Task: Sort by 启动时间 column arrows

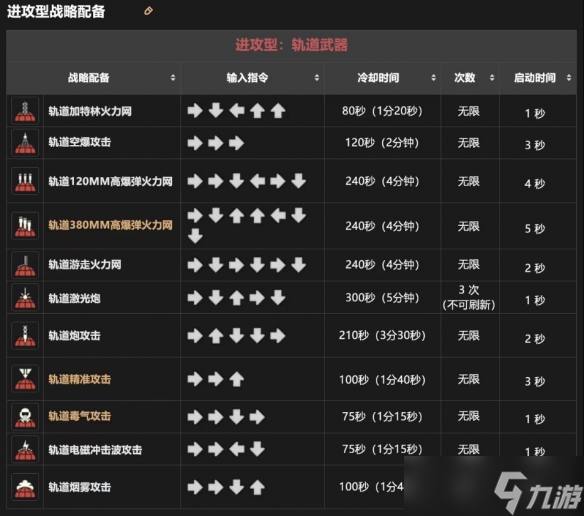Action: pyautogui.click(x=569, y=77)
